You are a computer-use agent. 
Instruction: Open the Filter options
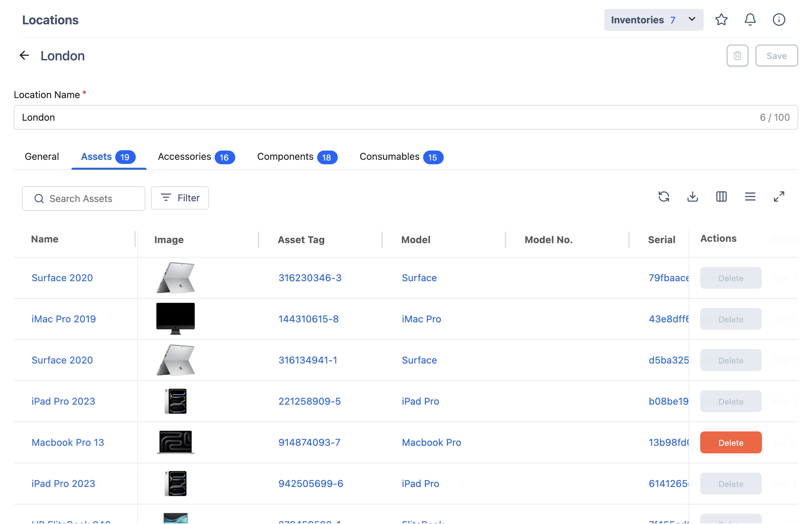click(x=180, y=198)
